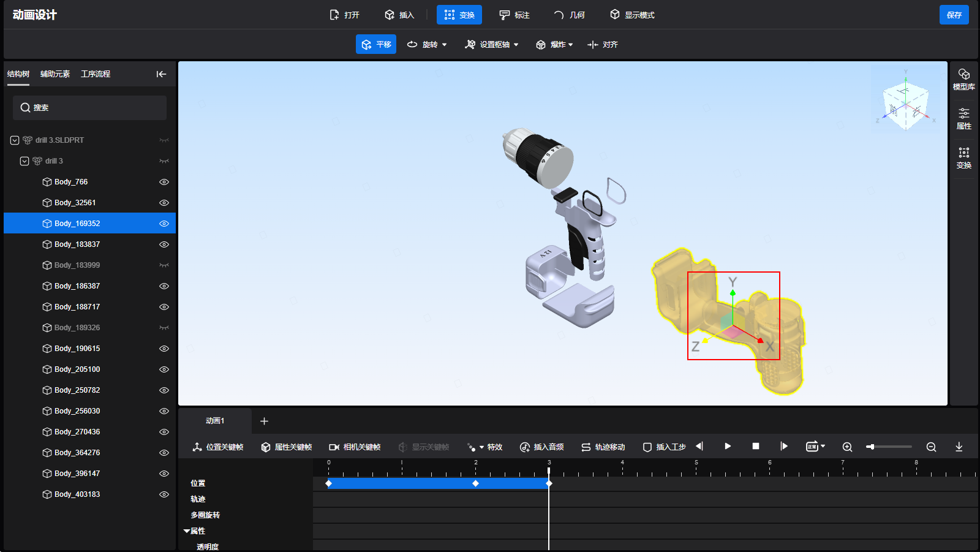Click the 打开 (Open) file icon
Viewport: 980px width, 552px height.
tap(334, 15)
